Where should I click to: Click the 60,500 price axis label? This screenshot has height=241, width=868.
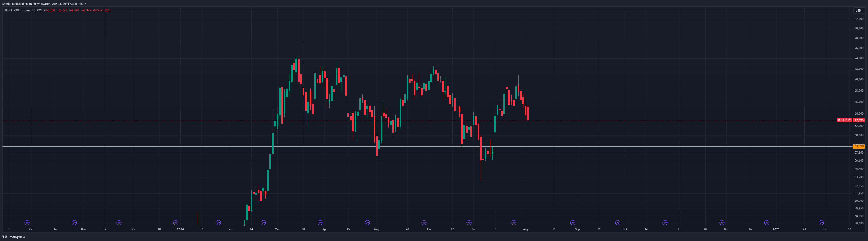[859, 135]
